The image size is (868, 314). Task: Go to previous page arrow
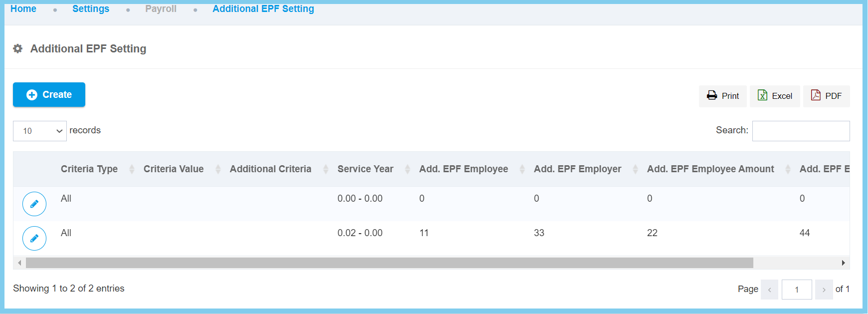[x=769, y=290]
